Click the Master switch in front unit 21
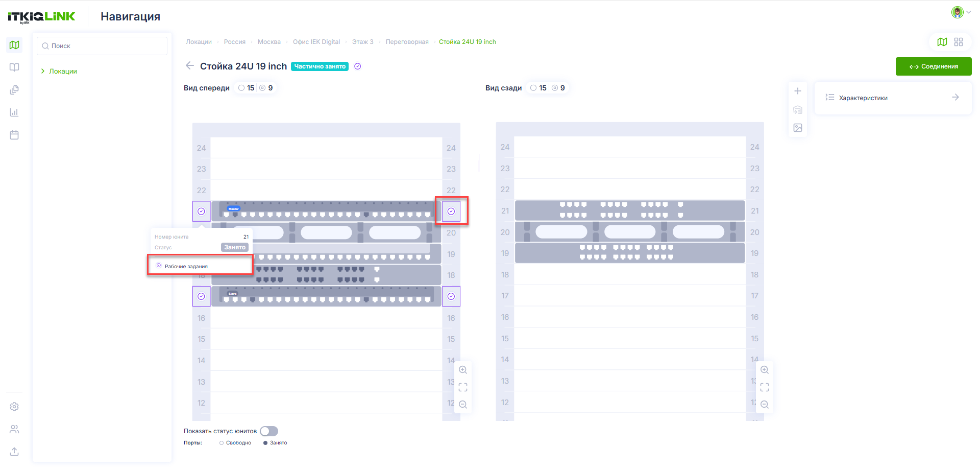This screenshot has width=980, height=470. [326, 211]
